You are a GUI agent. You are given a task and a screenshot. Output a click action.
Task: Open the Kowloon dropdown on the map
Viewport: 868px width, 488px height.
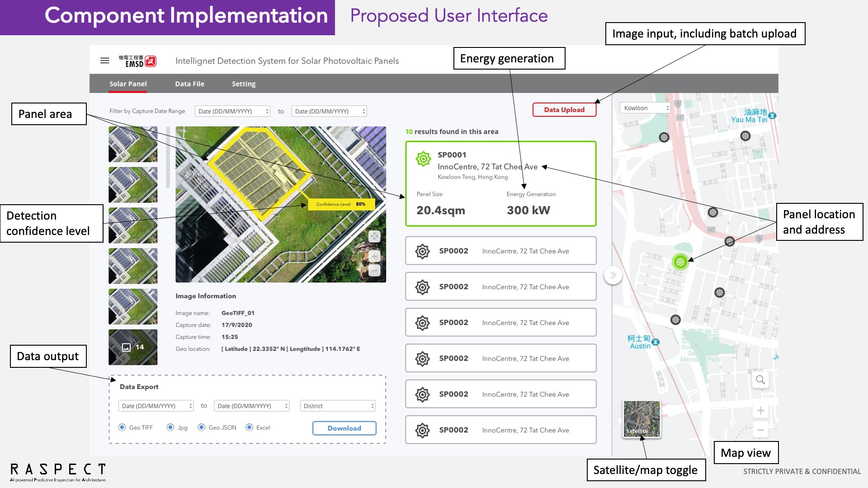645,108
